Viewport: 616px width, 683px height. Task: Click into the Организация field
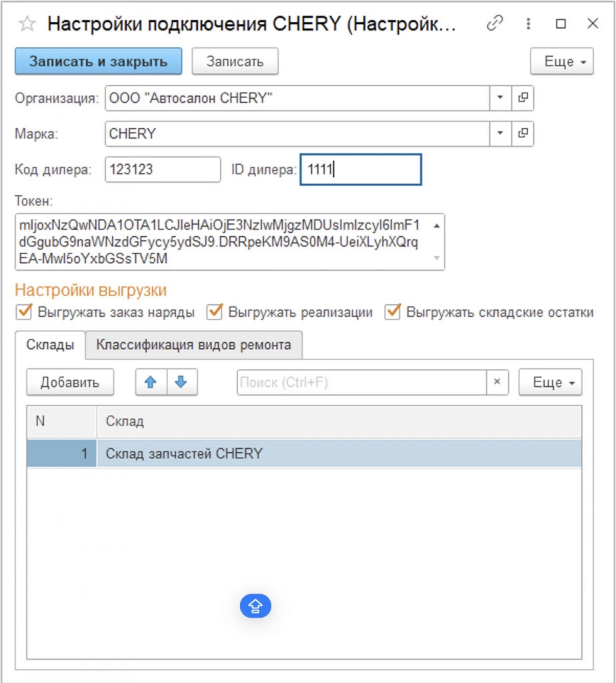click(x=297, y=98)
